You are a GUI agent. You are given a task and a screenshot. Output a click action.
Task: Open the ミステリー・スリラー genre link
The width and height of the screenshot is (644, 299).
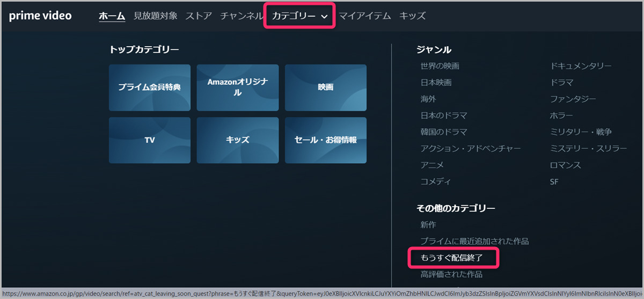(x=589, y=149)
